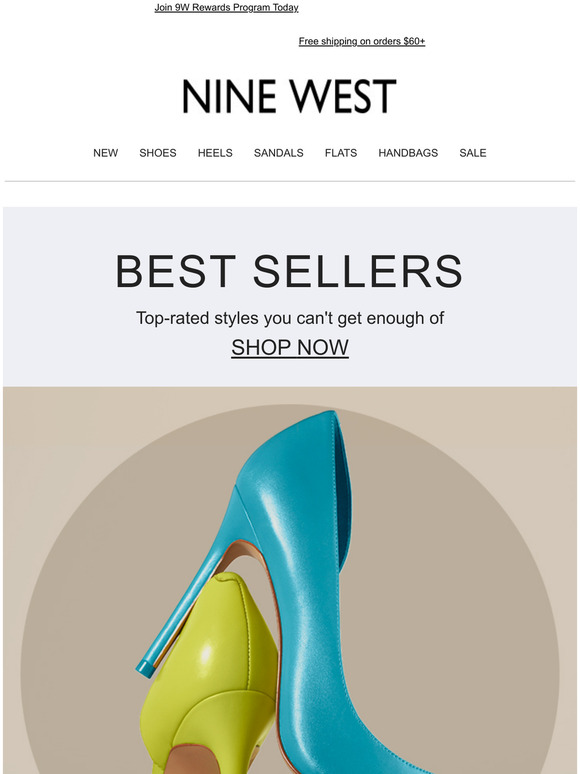Select HEELS in the navigation bar

(x=215, y=153)
